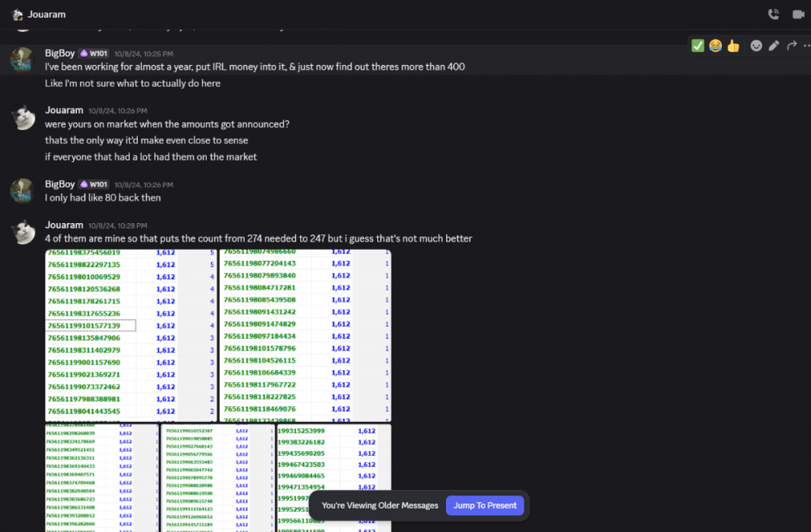The height and width of the screenshot is (532, 811).
Task: React with the green checkmark emoji
Action: [697, 45]
